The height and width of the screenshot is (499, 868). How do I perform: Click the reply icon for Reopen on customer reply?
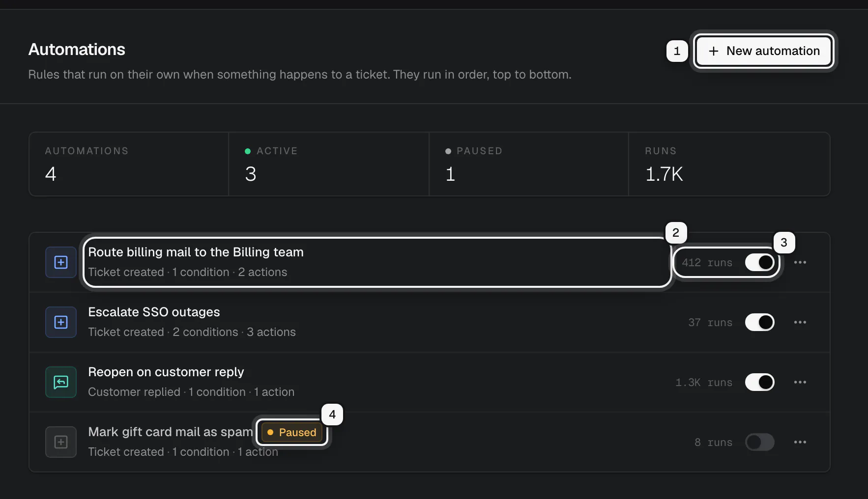click(61, 382)
